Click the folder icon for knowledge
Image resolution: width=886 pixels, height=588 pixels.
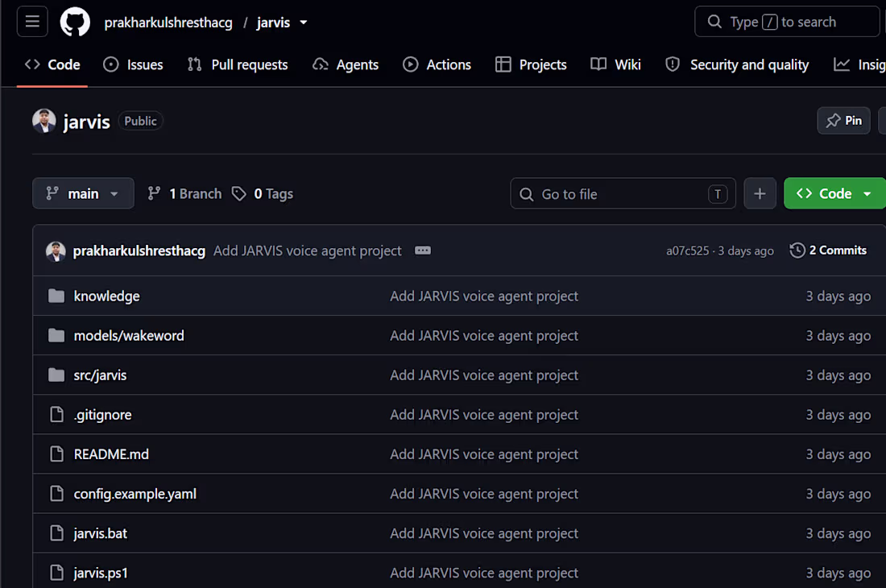click(x=56, y=296)
